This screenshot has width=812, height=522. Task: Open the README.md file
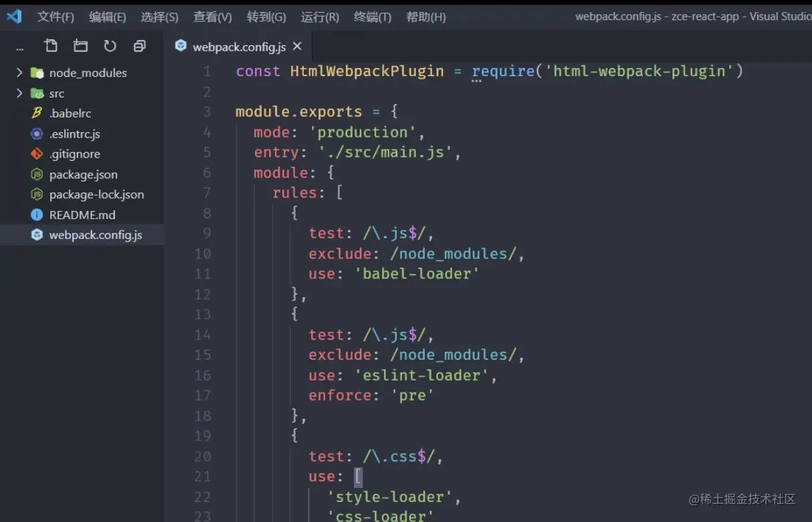82,215
